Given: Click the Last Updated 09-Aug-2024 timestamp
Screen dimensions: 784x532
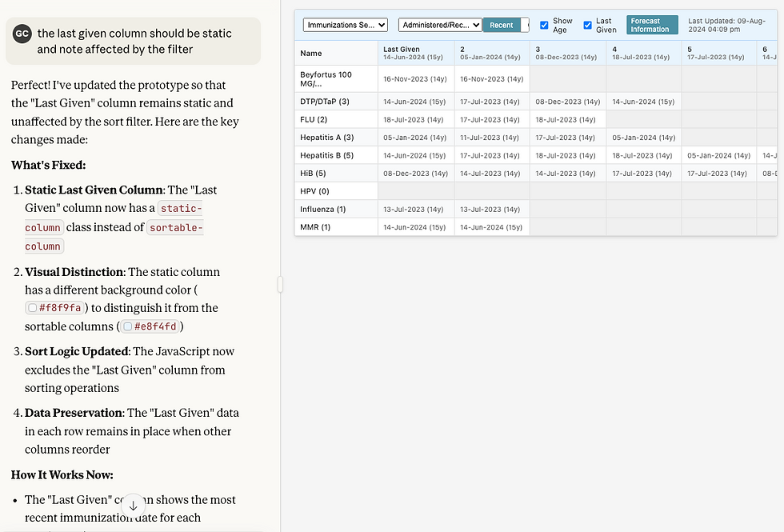Looking at the screenshot, I should pyautogui.click(x=726, y=25).
